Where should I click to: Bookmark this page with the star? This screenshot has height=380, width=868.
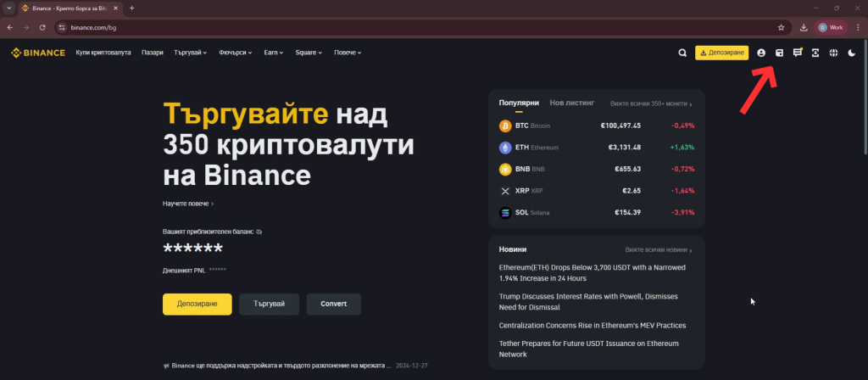point(781,27)
